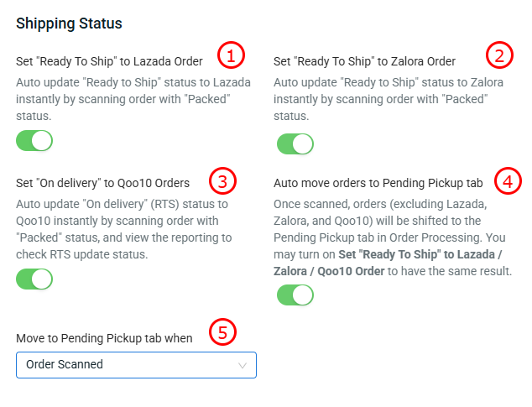
Task: Click the "Move to Pending Pickup tab when" label
Action: point(104,338)
